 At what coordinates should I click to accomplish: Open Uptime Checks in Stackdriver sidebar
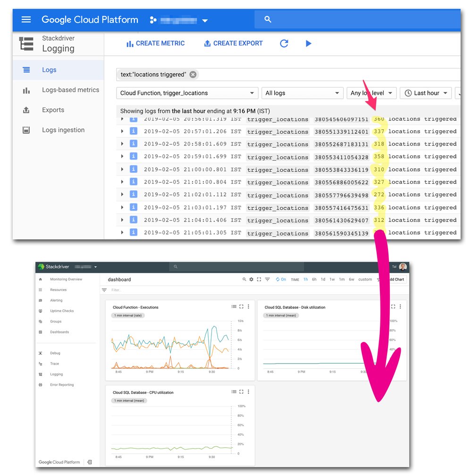click(x=62, y=311)
